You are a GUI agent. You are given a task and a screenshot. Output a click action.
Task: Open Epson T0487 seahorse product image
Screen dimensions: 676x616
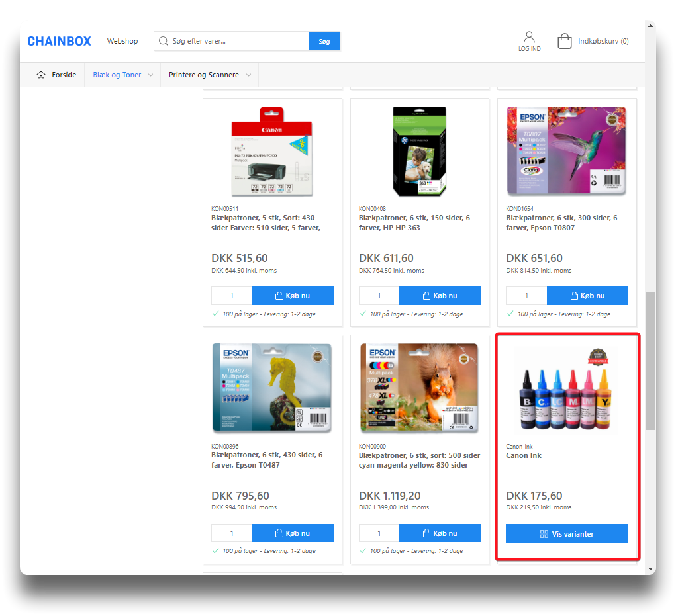coord(272,388)
